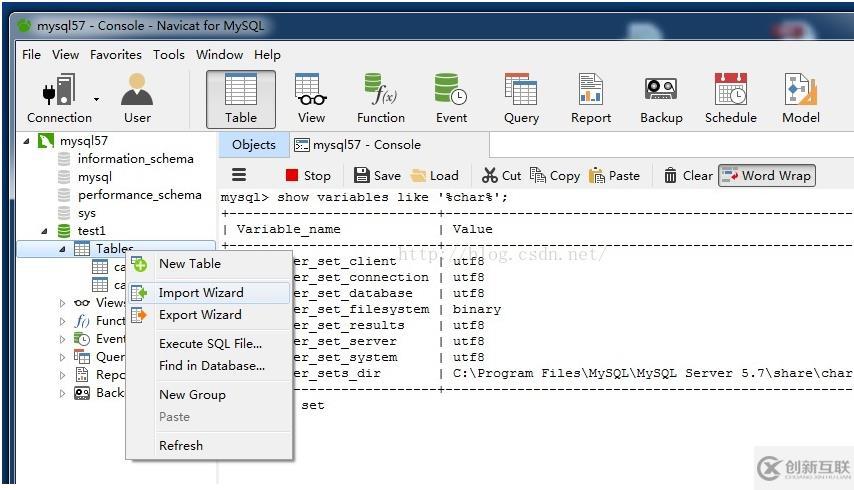Select performance_schema database

pos(139,195)
